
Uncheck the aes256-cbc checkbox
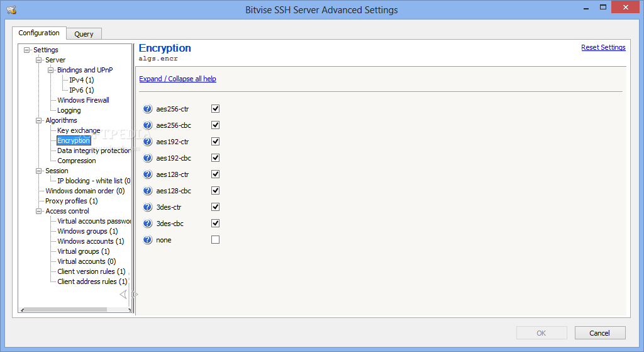215,125
